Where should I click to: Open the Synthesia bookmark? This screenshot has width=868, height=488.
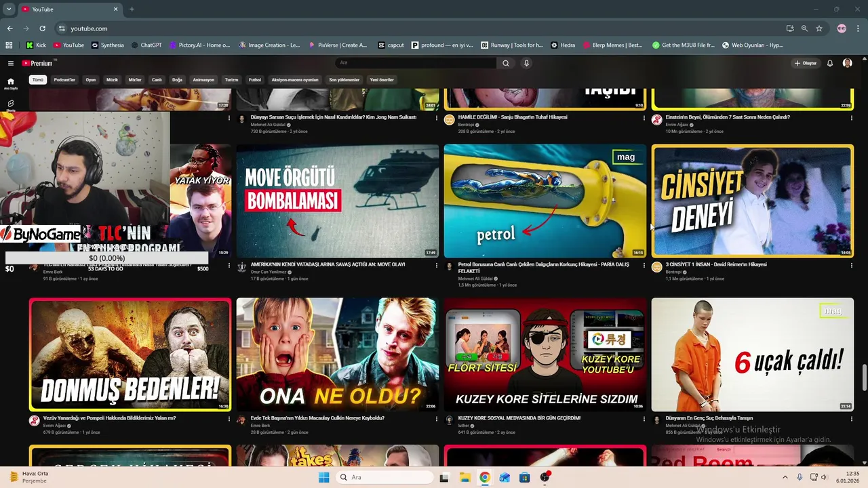[x=107, y=45]
